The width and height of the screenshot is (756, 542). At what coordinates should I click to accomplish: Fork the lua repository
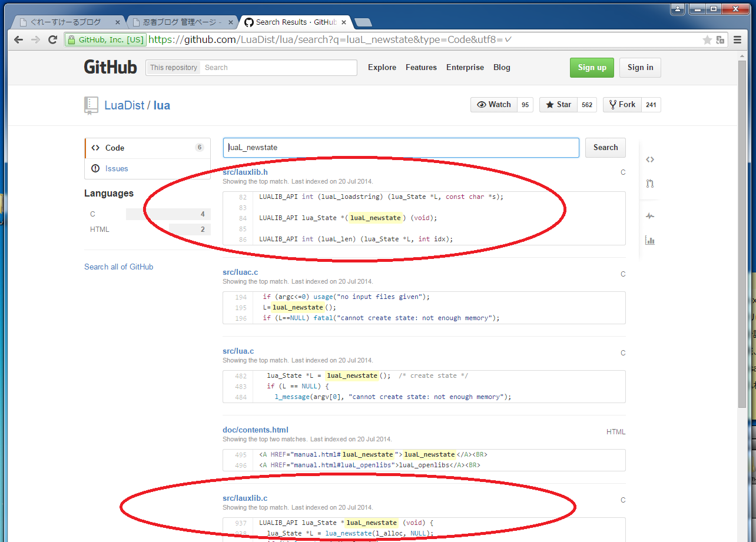622,105
